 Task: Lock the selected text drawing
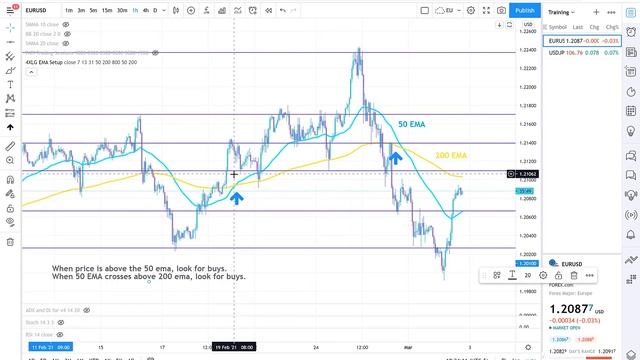point(558,276)
